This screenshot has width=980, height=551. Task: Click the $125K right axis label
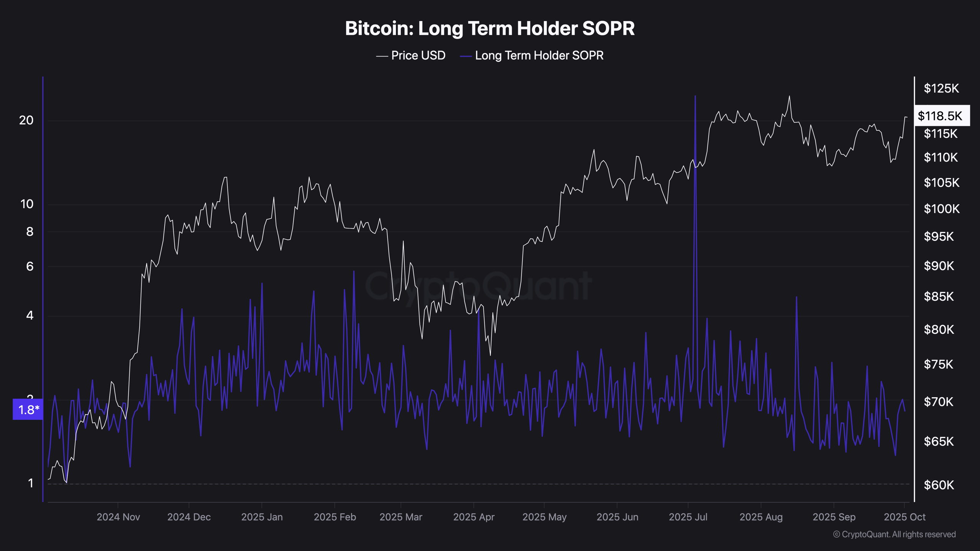click(x=941, y=88)
